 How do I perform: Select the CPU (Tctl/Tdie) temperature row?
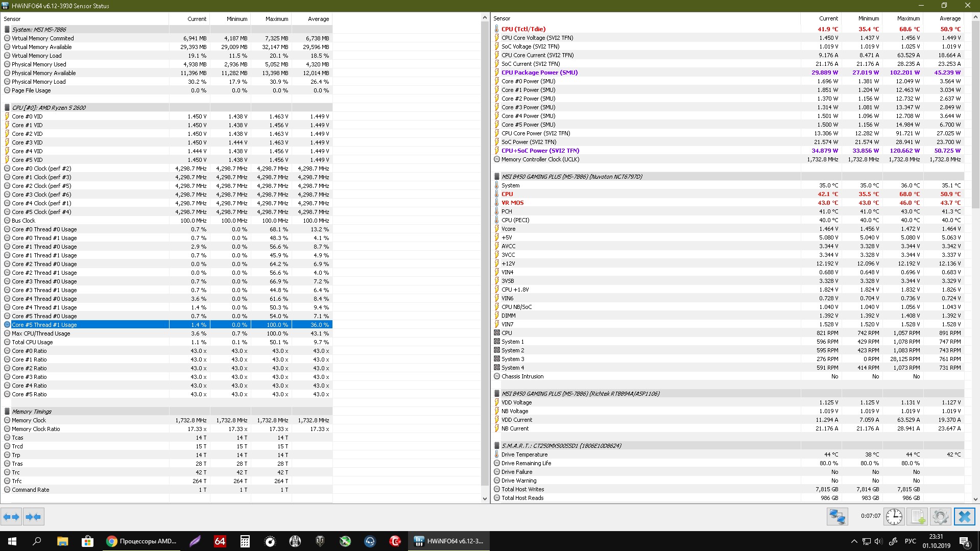[x=728, y=29]
